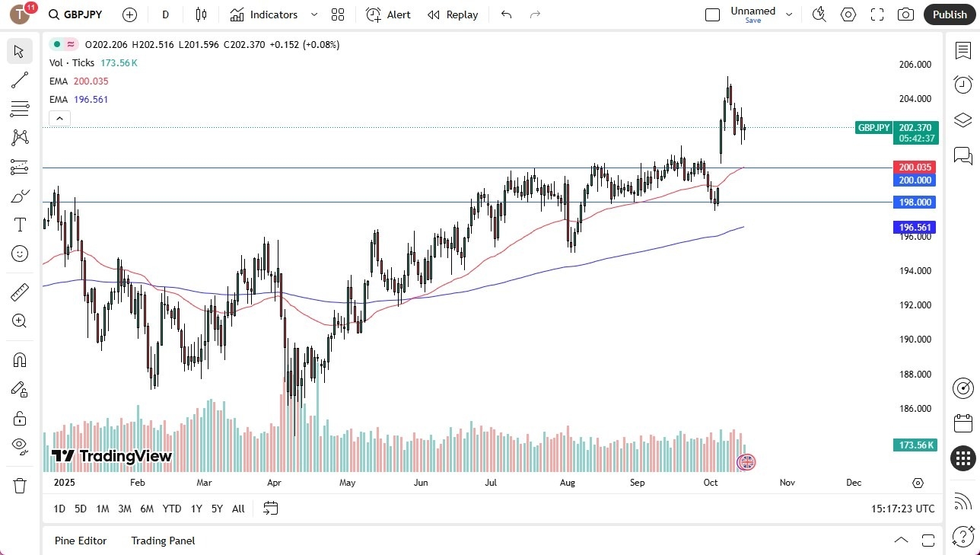Open the emoji sticker tool

tap(19, 254)
